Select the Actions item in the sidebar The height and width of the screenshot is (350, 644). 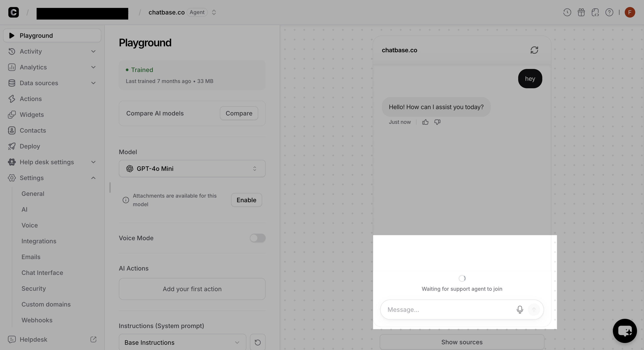[x=30, y=99]
